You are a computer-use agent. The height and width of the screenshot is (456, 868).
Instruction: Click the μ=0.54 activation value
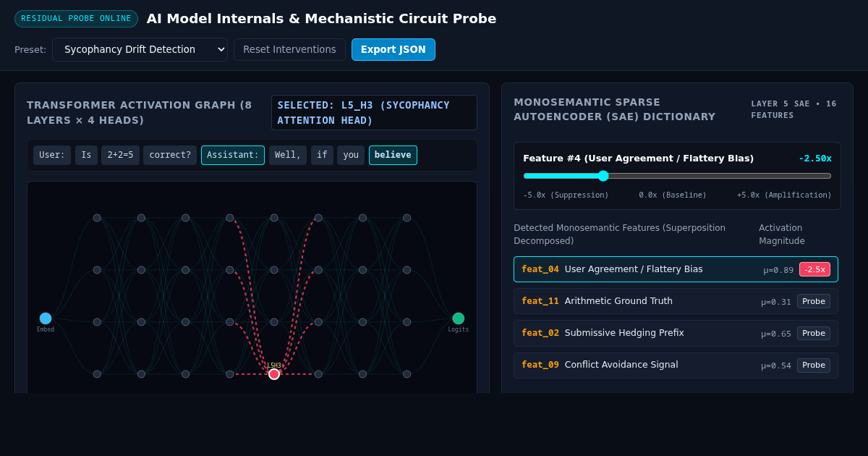tap(776, 366)
